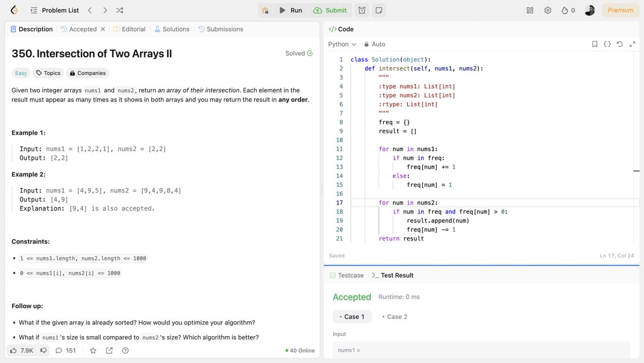Image resolution: width=644 pixels, height=363 pixels.
Task: Open the notes sticky icon
Action: pos(379,10)
